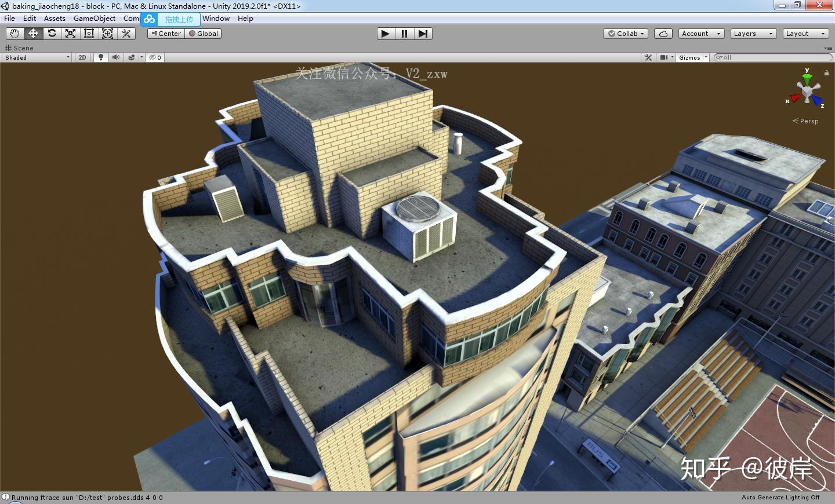Click the Unity logo in the title bar

pos(5,6)
